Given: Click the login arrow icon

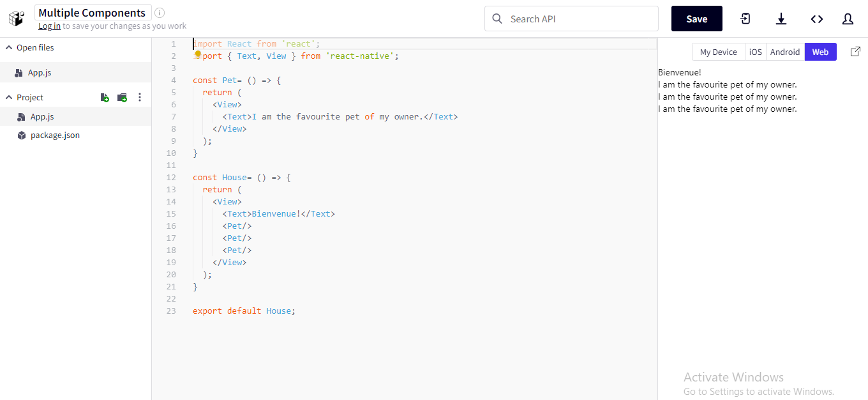Looking at the screenshot, I should tap(745, 19).
